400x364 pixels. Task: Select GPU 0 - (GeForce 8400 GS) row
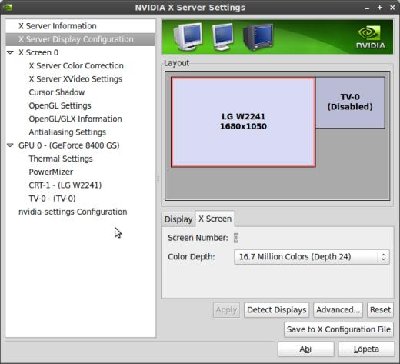point(69,146)
